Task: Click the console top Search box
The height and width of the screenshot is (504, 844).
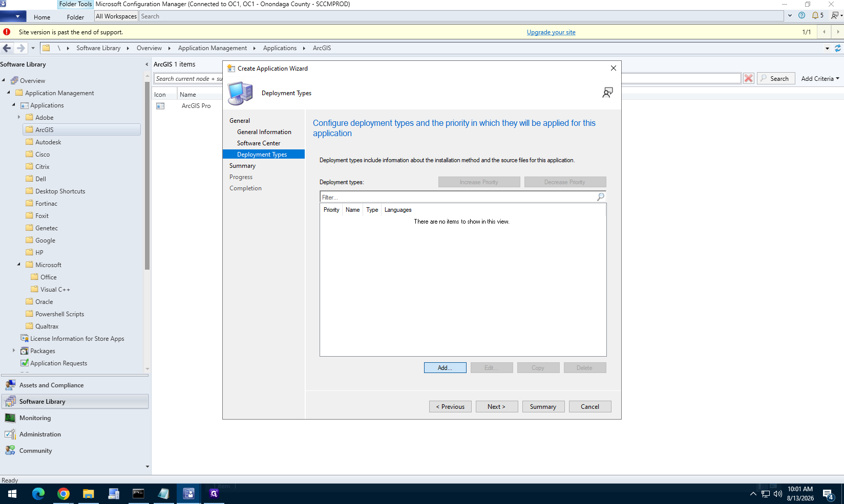Action: (461, 16)
